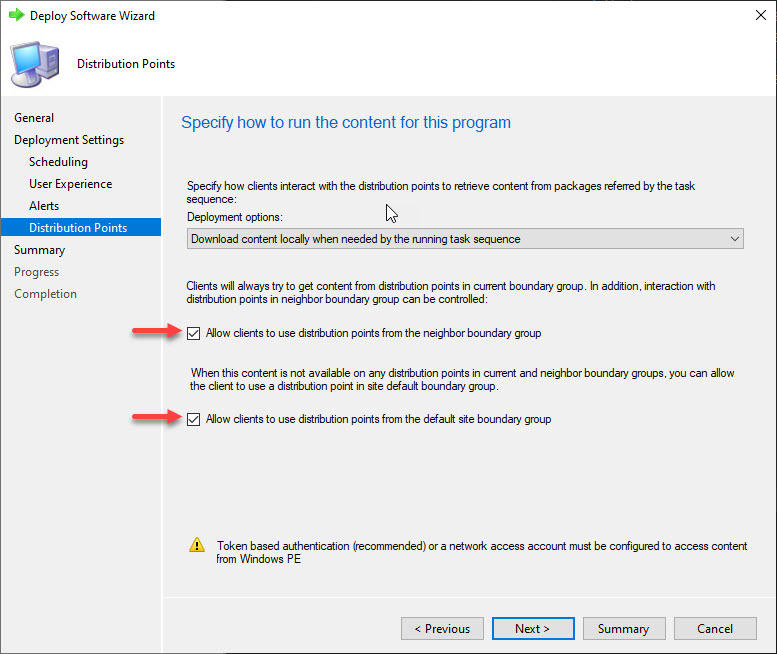Open the Deployment options dropdown

[x=465, y=239]
